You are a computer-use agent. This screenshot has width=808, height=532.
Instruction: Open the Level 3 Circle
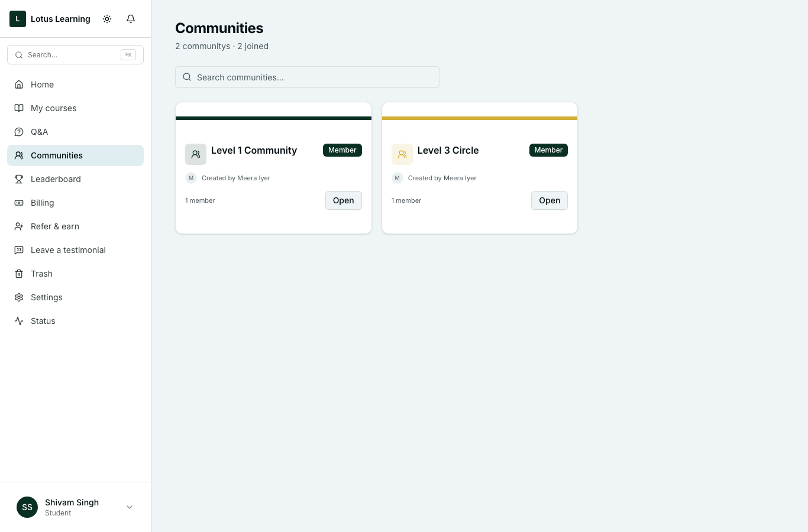[x=550, y=200]
